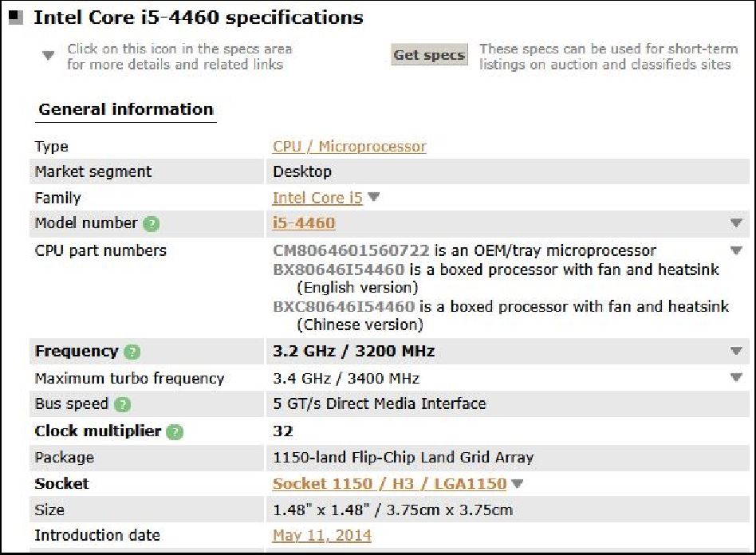Image resolution: width=756 pixels, height=555 pixels.
Task: Click the 3.4 GHz / 3400 MHz value
Action: pyautogui.click(x=346, y=379)
